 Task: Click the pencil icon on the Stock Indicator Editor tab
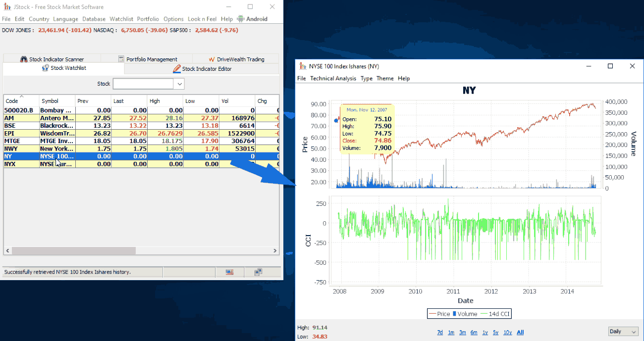click(177, 69)
